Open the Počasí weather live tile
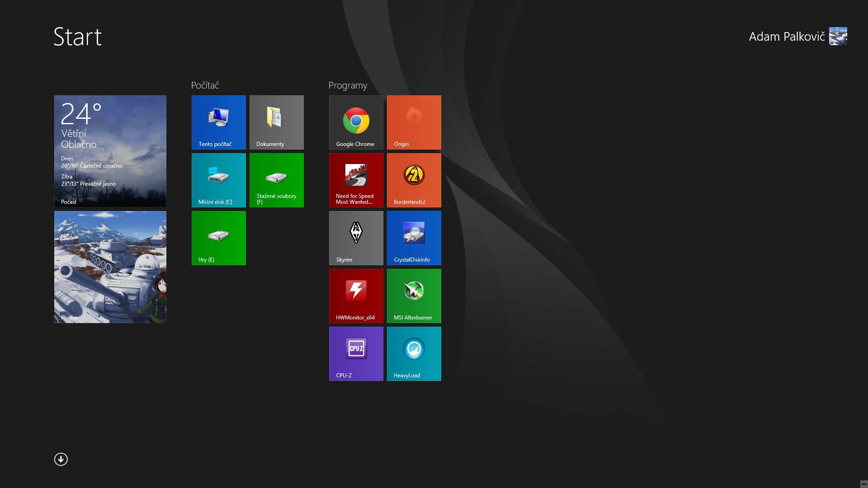This screenshot has width=868, height=488. [x=110, y=151]
